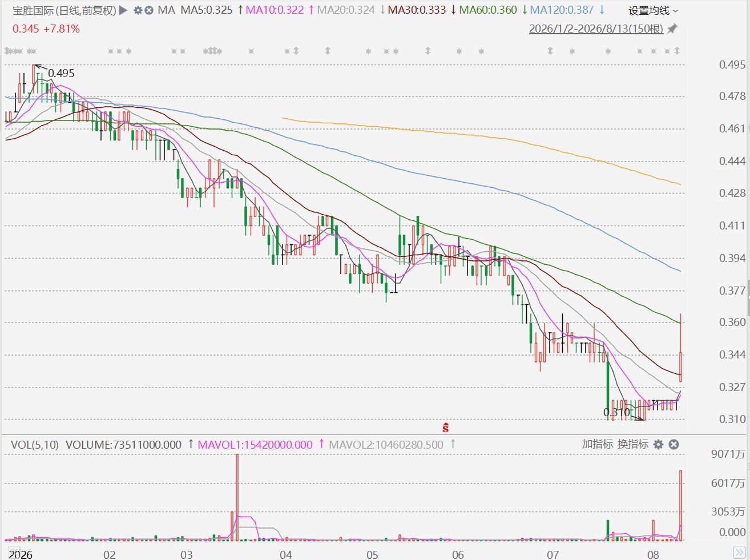
Task: Click the 02 month label on the time axis
Action: [109, 555]
